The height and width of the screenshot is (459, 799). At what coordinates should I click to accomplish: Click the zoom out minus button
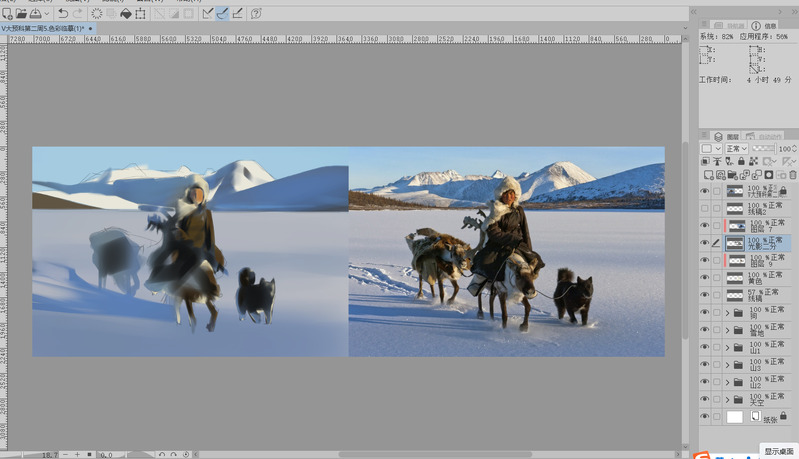pos(66,454)
